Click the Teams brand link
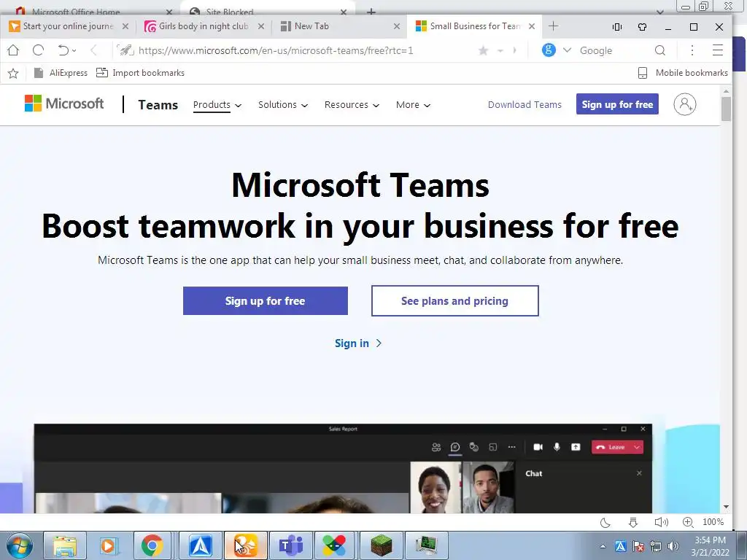The height and width of the screenshot is (560, 747). [x=158, y=105]
